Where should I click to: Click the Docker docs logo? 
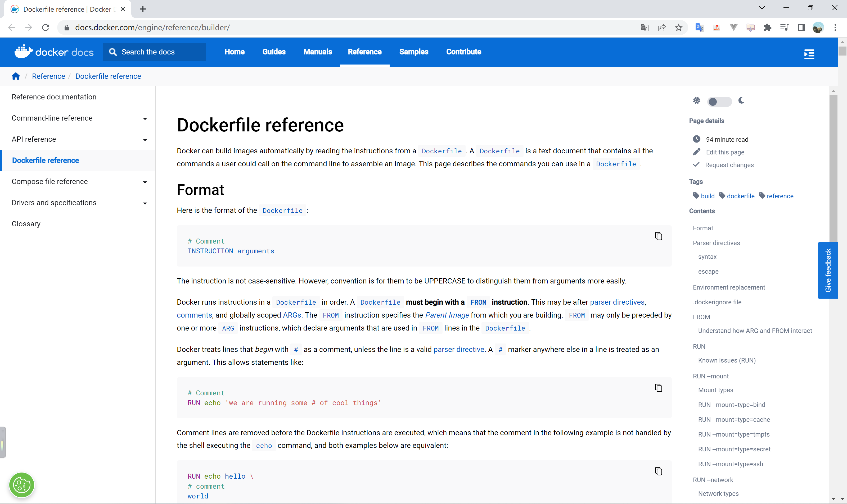click(x=54, y=51)
